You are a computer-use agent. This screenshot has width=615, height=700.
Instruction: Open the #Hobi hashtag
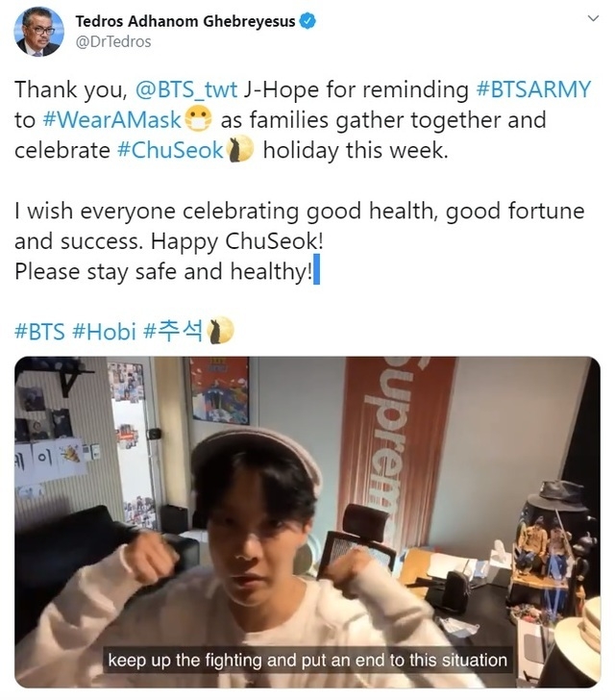coord(104,332)
